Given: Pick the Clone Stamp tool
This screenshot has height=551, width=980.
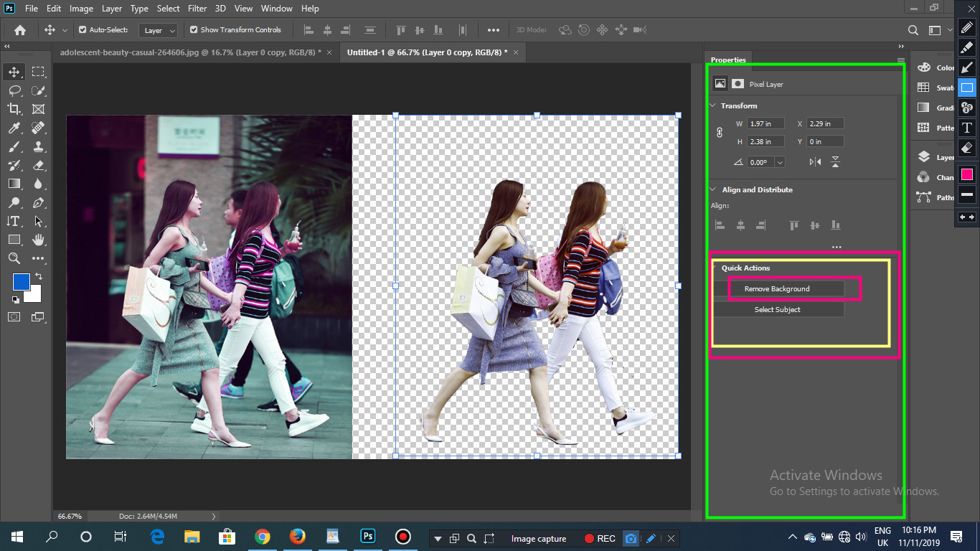Looking at the screenshot, I should 39,146.
